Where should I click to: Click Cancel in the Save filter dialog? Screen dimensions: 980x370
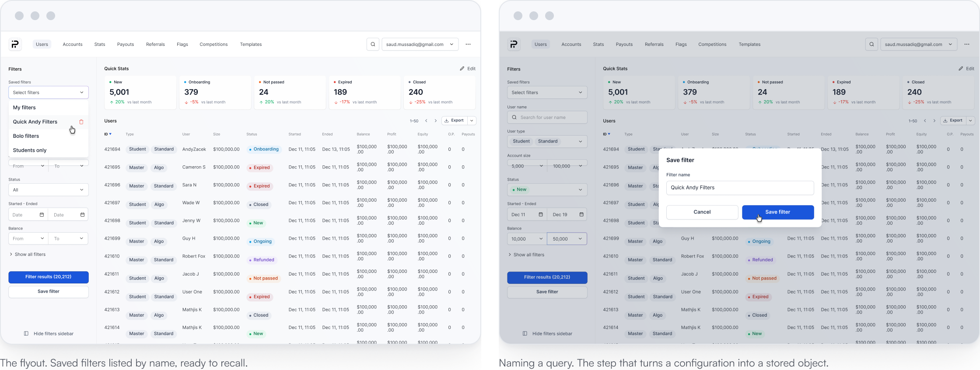click(702, 212)
